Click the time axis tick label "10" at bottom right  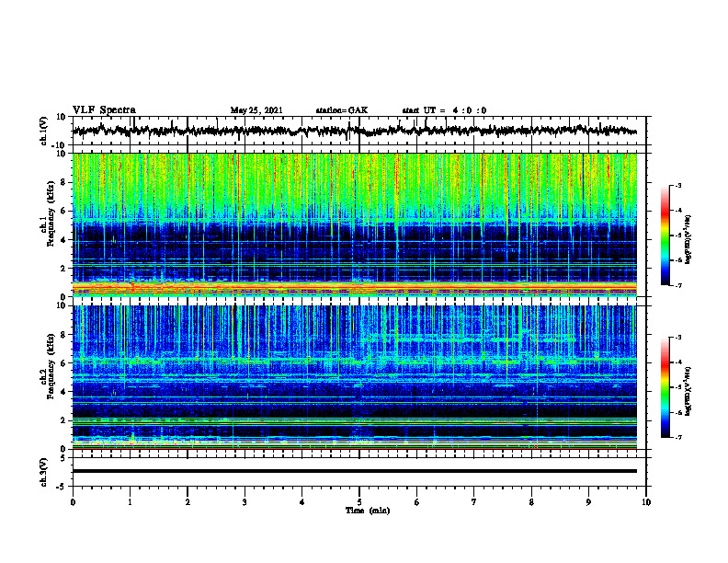(x=646, y=502)
